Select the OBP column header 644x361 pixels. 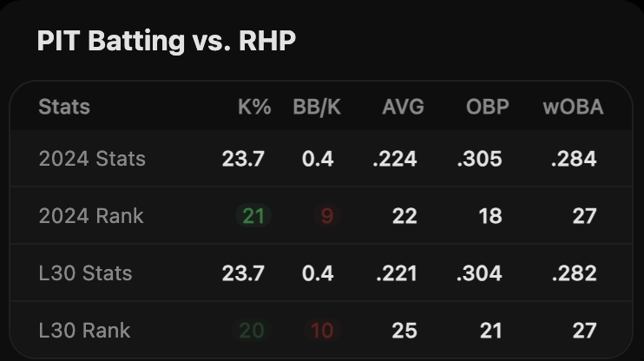pyautogui.click(x=486, y=108)
